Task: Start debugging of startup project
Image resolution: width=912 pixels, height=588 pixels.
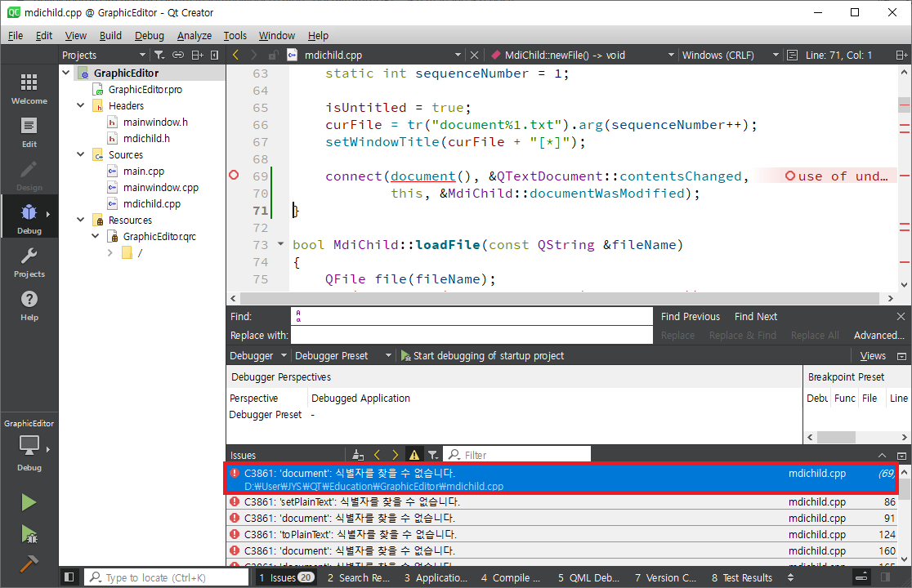Action: coord(482,355)
